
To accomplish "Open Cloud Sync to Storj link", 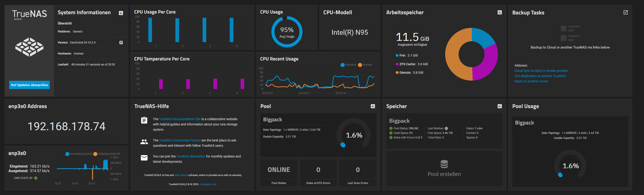I will pos(541,71).
